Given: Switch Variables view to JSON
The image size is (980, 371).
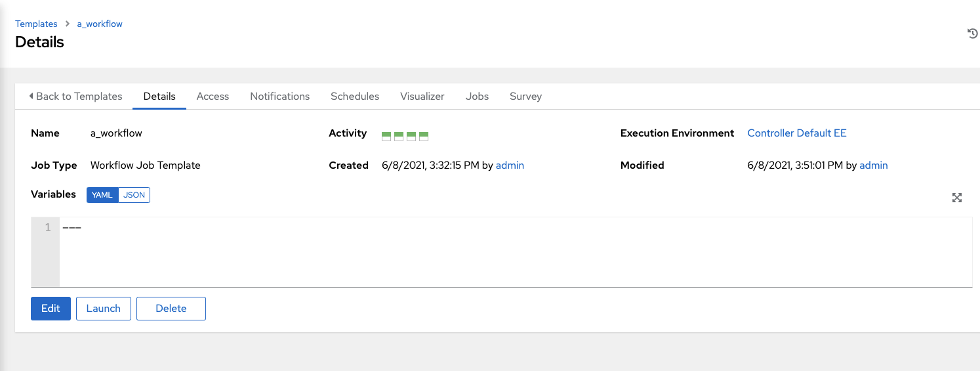Looking at the screenshot, I should click(134, 195).
